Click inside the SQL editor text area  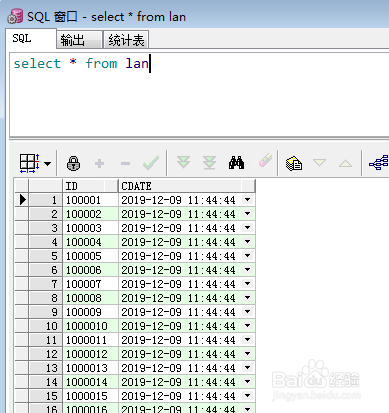coord(199,94)
